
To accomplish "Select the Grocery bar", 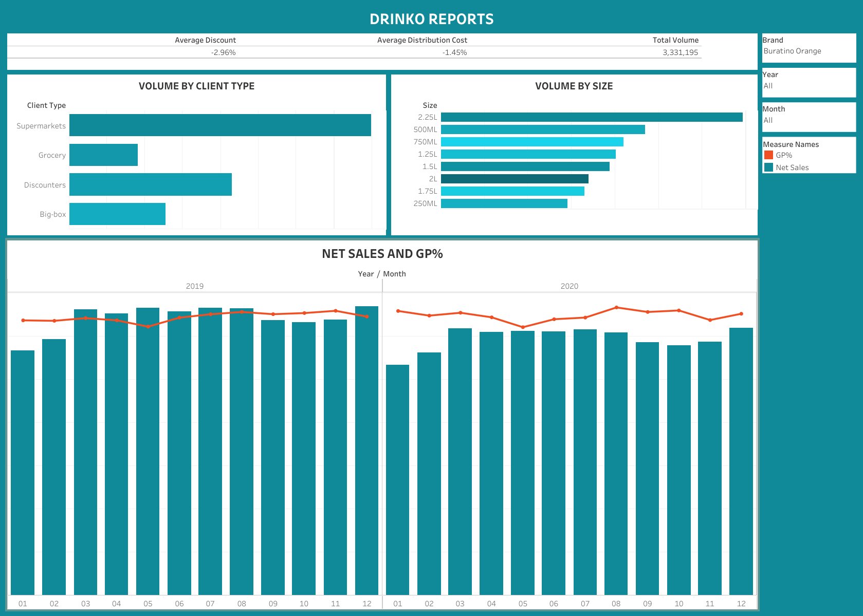I will click(x=103, y=155).
